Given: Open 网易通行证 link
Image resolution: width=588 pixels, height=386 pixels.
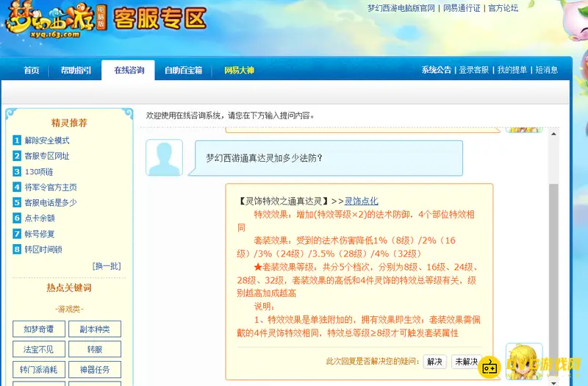Looking at the screenshot, I should [x=462, y=8].
